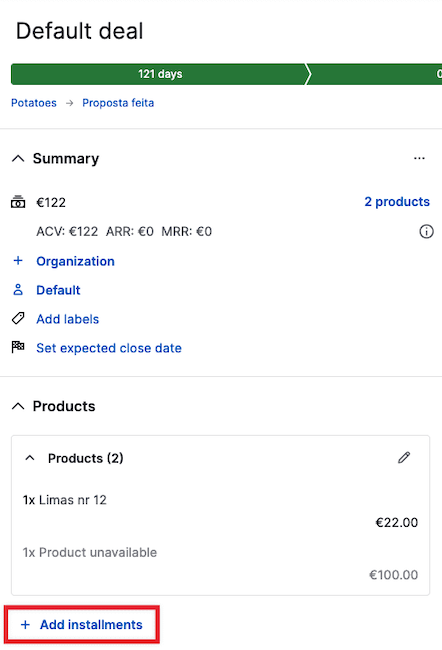Viewport: 442px width, 650px height.
Task: Click the deal value €122
Action: pyautogui.click(x=51, y=202)
